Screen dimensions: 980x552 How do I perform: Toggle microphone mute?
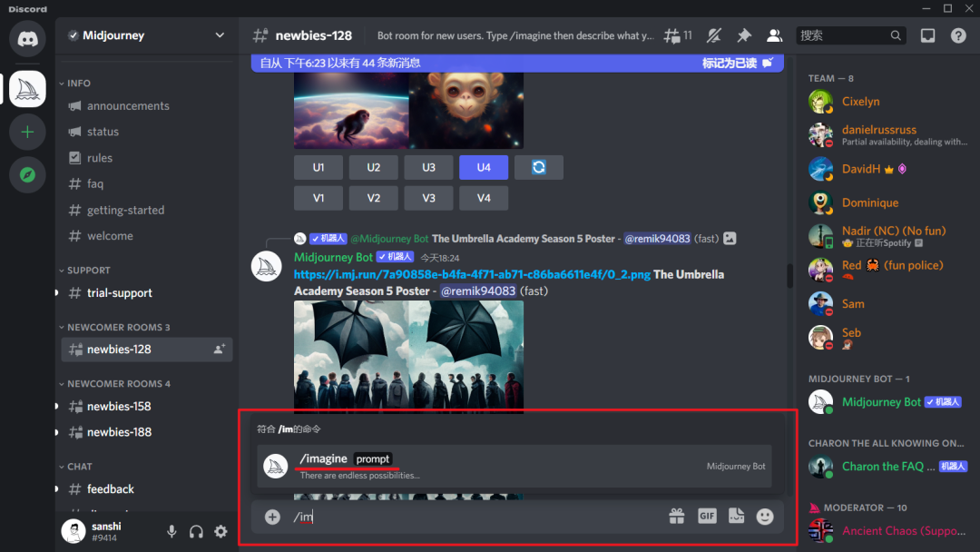tap(171, 532)
